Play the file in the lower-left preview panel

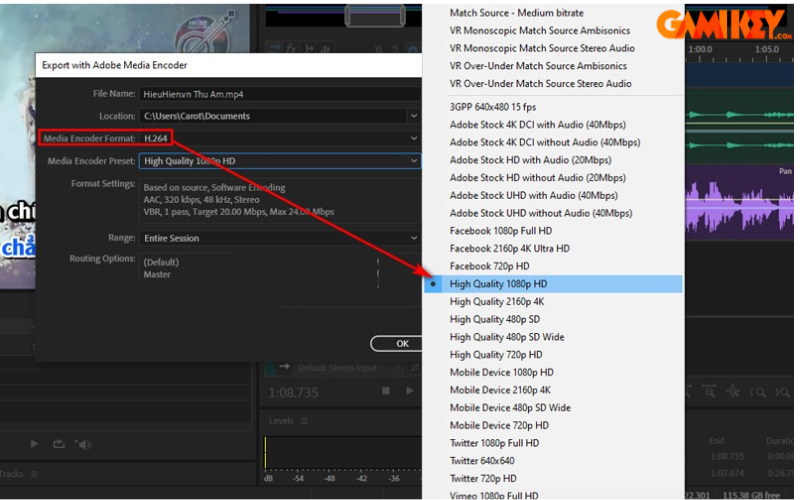[x=34, y=444]
